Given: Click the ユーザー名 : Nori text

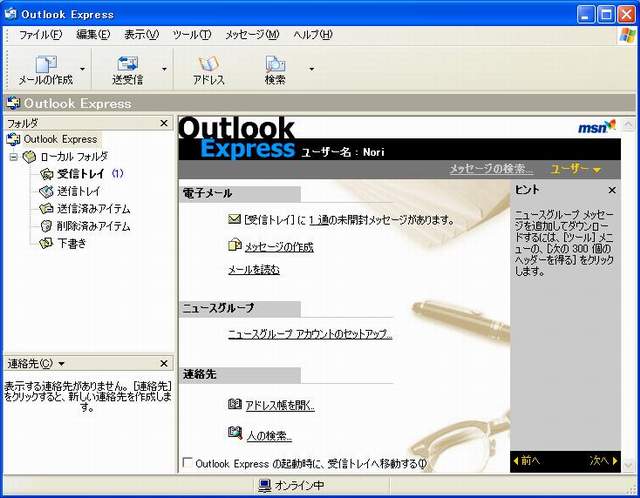Looking at the screenshot, I should click(343, 152).
